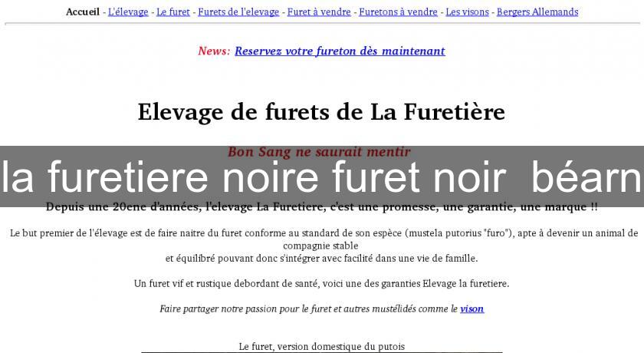Click the red News: label
The width and height of the screenshot is (644, 353).
point(214,51)
